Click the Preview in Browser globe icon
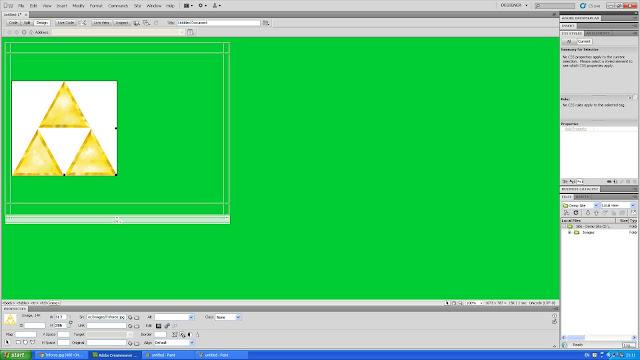Image resolution: width=640 pixels, height=360 pixels. pyautogui.click(x=137, y=23)
